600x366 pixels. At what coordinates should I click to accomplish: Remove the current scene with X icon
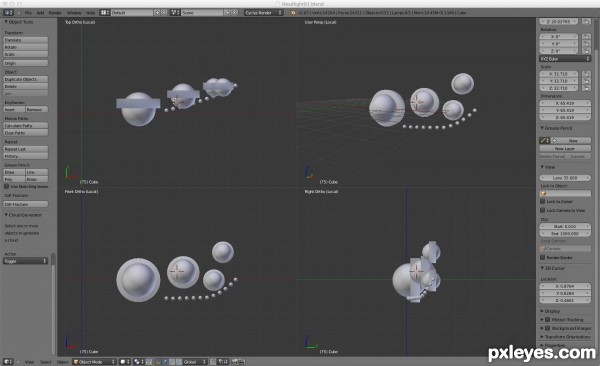pyautogui.click(x=235, y=13)
